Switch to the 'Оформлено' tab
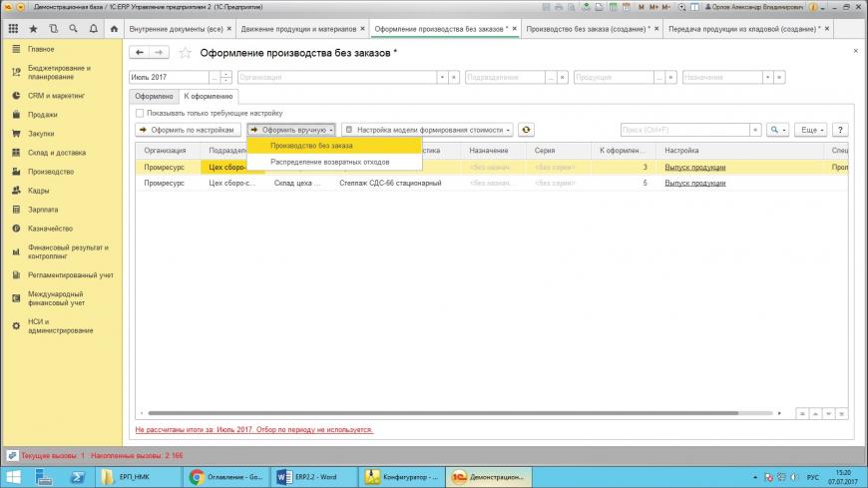Screen dimensions: 868x488 [x=153, y=97]
